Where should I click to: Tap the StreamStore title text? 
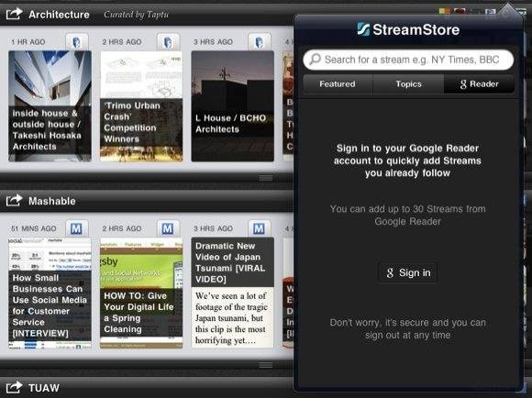click(x=416, y=29)
